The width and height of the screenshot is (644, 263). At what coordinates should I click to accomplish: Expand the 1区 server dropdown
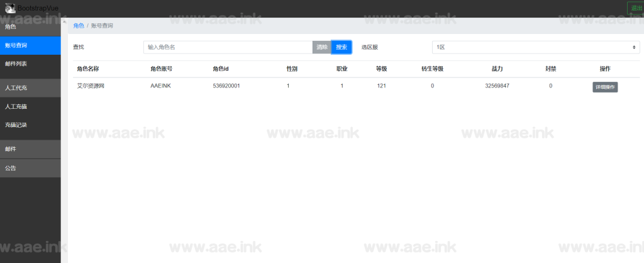coord(536,47)
